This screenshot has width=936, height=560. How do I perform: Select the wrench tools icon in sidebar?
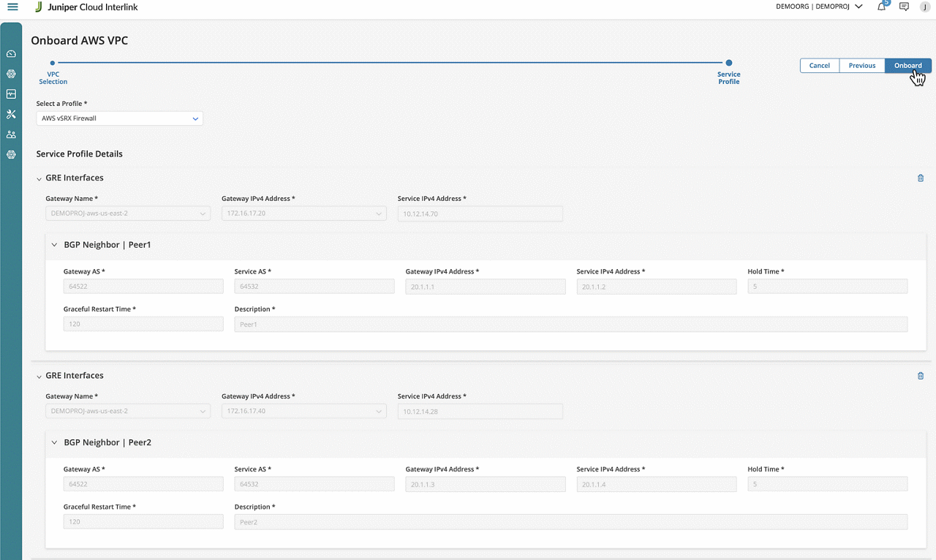pyautogui.click(x=11, y=115)
